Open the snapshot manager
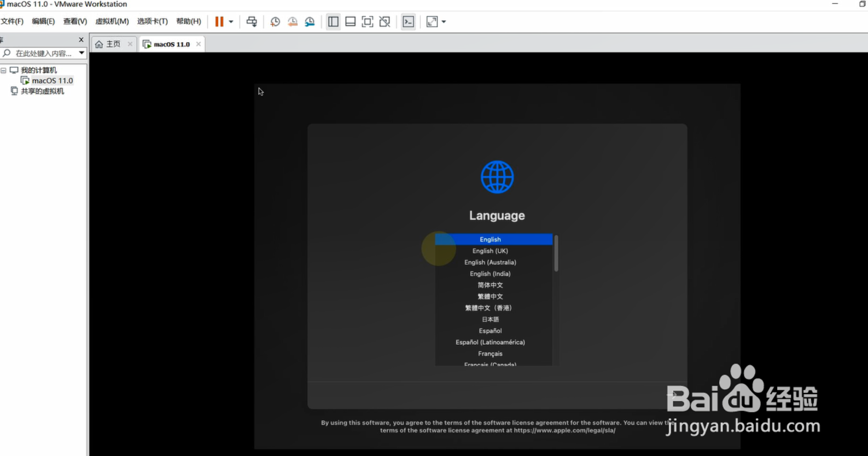Screen dimensions: 868x456 pos(310,21)
